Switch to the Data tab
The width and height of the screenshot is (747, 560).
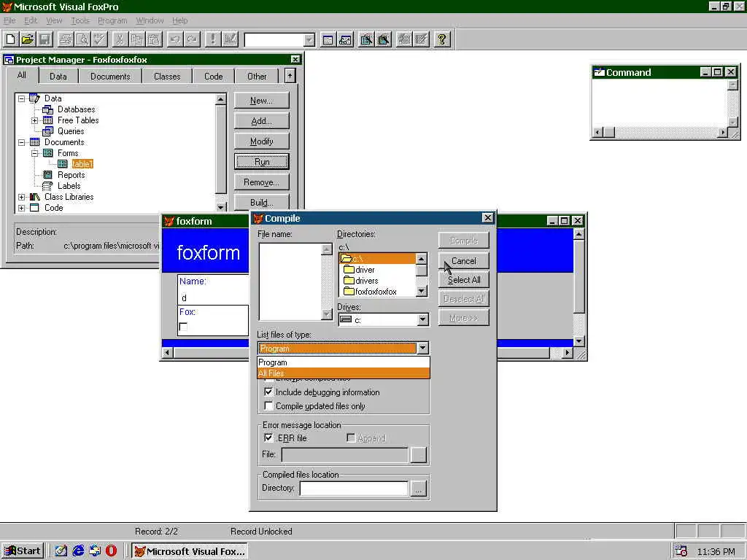tap(58, 76)
